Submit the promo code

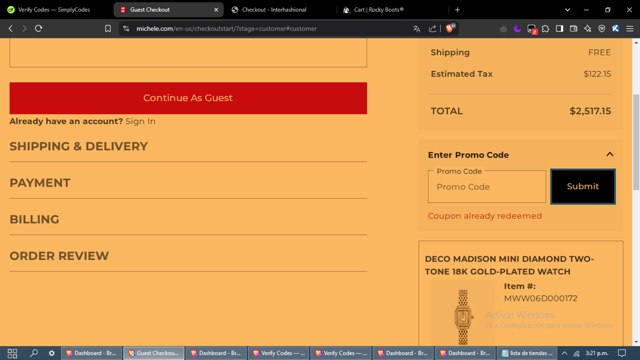pyautogui.click(x=583, y=186)
